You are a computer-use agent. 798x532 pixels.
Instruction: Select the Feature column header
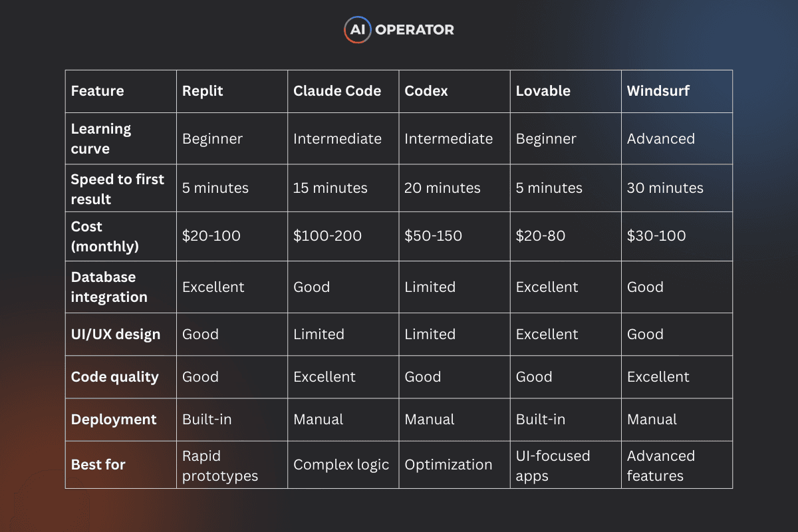pos(97,91)
